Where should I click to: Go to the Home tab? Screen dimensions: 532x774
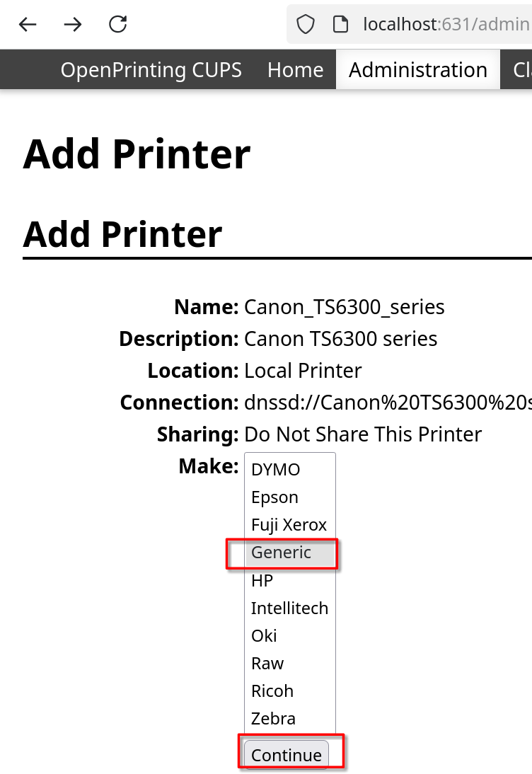(x=295, y=70)
